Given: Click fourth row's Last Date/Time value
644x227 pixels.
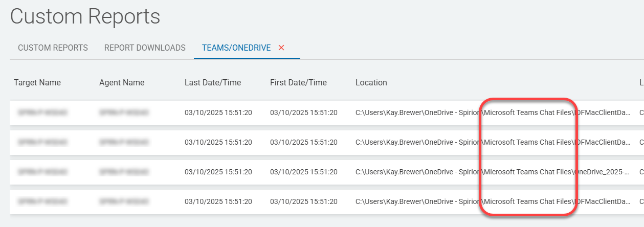Looking at the screenshot, I should click(x=218, y=202).
